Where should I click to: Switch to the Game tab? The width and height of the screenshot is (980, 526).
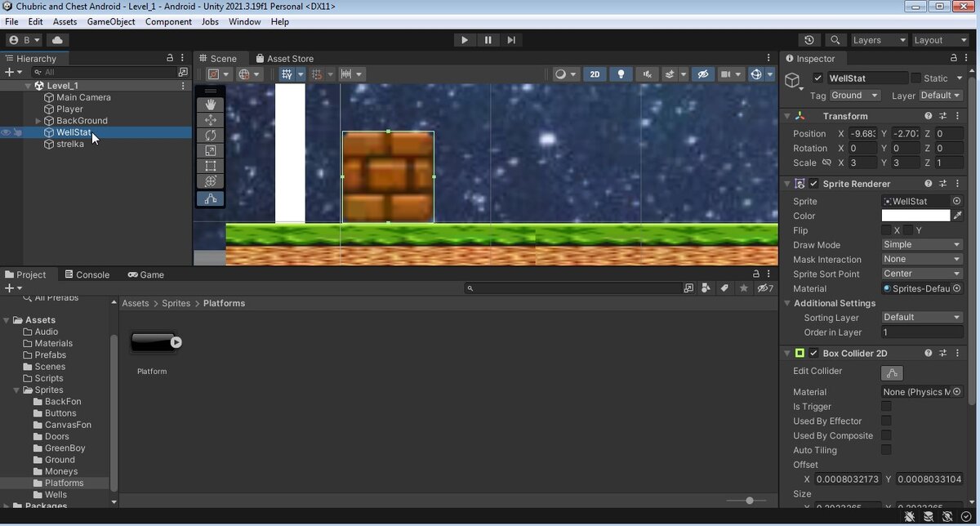coord(145,274)
